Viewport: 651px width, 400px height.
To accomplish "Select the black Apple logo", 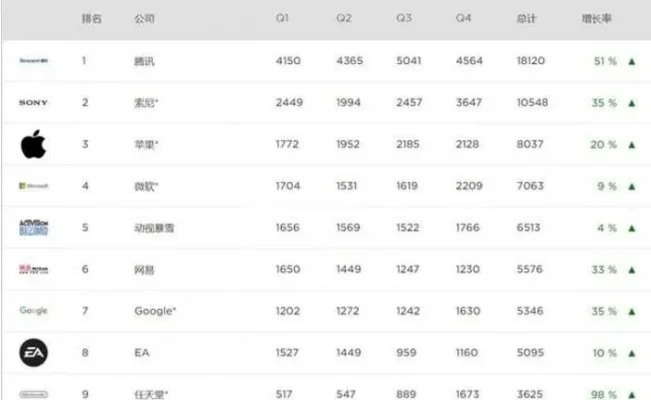I will tap(33, 144).
